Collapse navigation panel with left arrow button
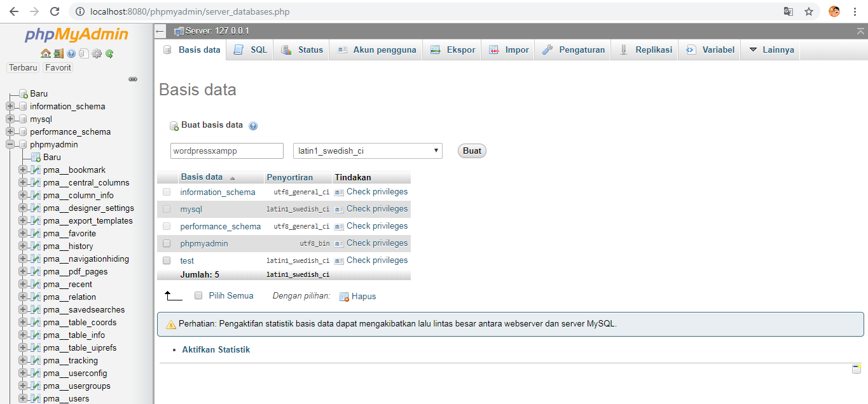Screen dimensions: 868x404 point(160,31)
